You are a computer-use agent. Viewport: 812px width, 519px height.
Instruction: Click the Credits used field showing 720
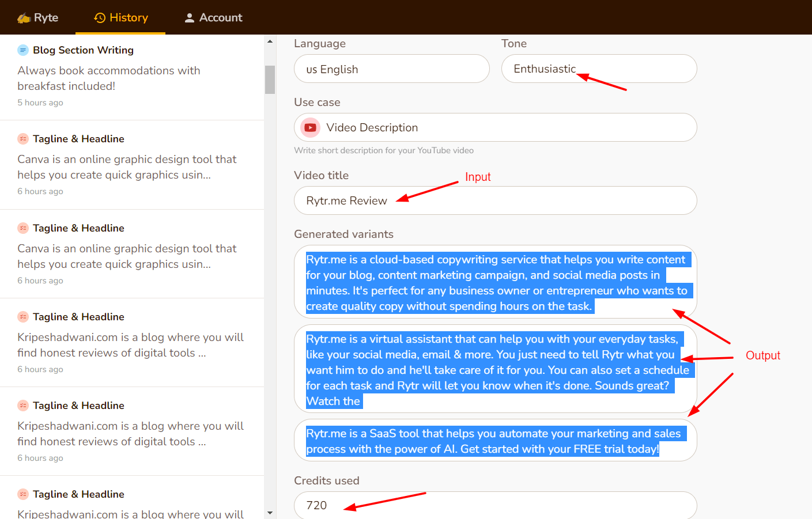495,505
